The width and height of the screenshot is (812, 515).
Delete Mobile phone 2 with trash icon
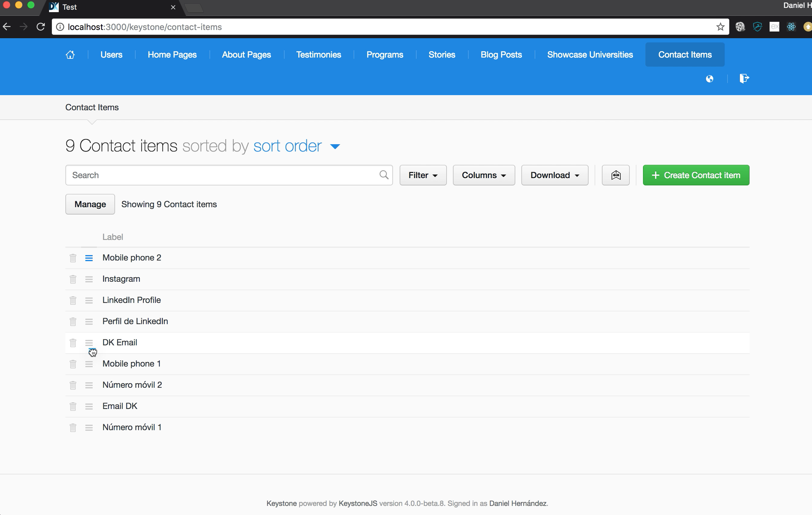73,258
